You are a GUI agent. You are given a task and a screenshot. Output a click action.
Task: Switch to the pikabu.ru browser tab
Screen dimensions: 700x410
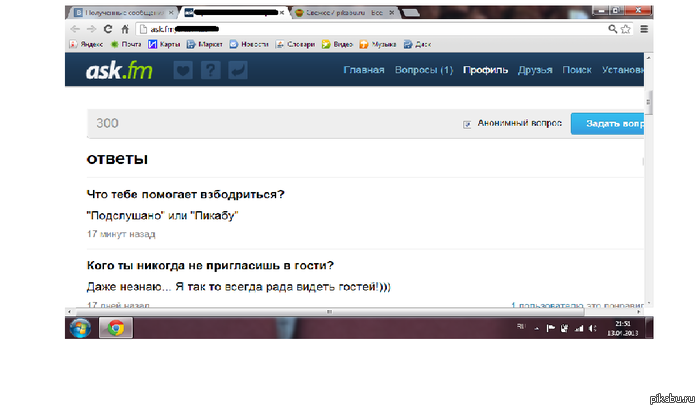point(344,13)
